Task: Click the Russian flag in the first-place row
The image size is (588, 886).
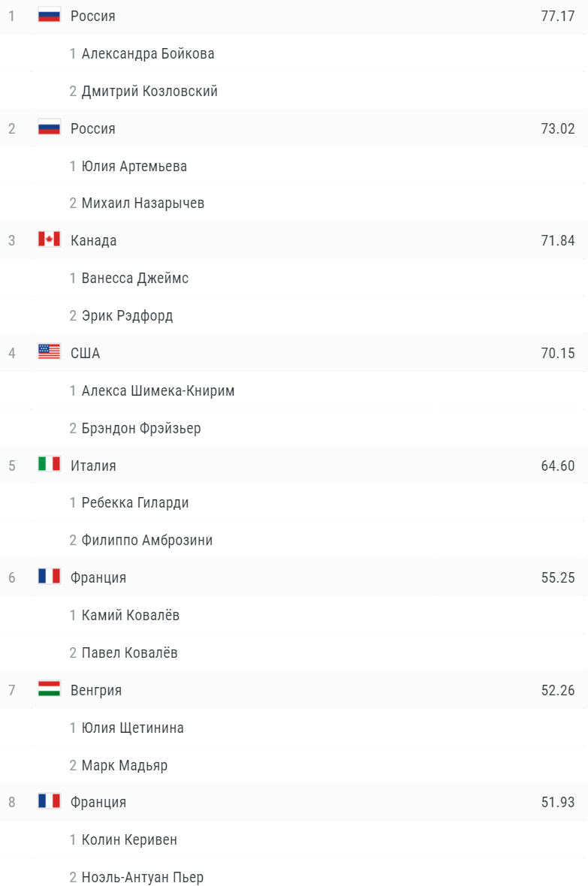Action: point(49,15)
